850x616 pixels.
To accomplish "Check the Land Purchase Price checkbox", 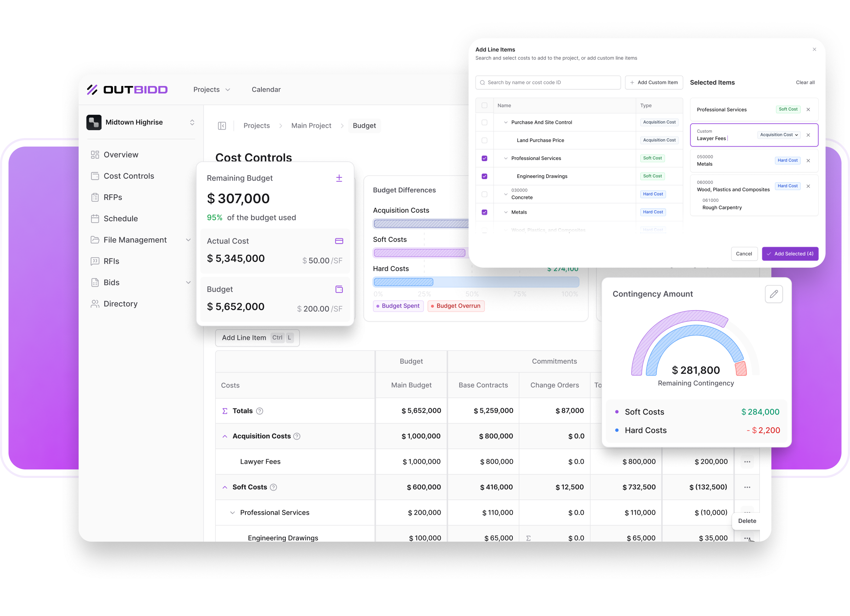I will [484, 141].
